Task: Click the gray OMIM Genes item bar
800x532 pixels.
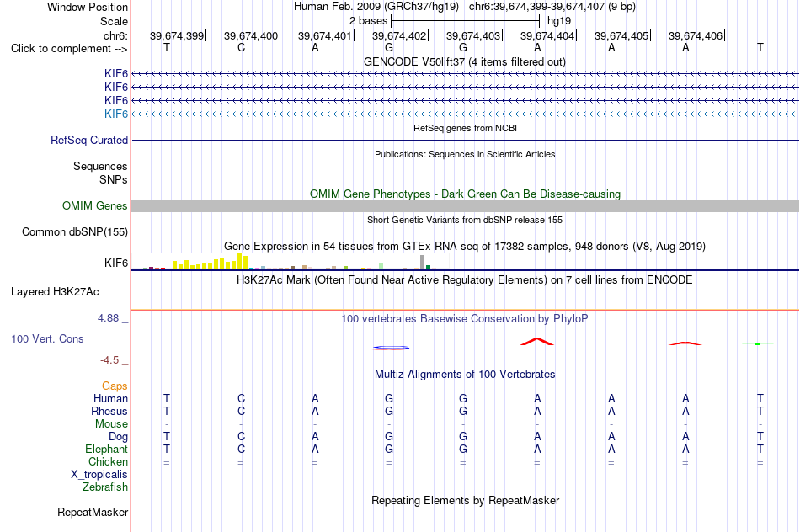Action: [465, 205]
